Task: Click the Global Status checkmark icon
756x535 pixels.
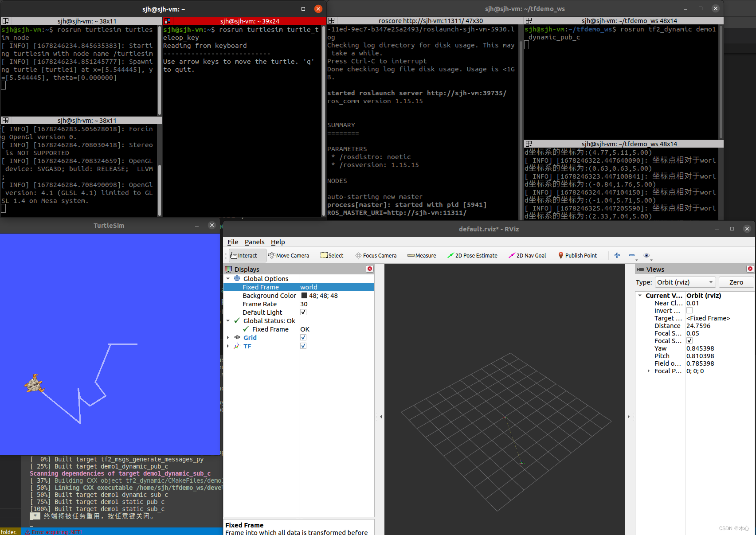Action: click(237, 320)
